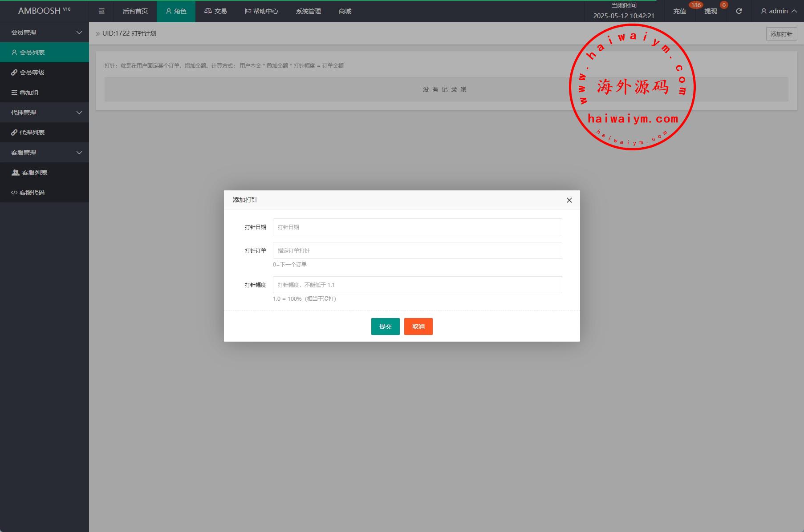This screenshot has width=804, height=532.
Task: Click the sidebar collapse hamburger icon
Action: click(102, 11)
